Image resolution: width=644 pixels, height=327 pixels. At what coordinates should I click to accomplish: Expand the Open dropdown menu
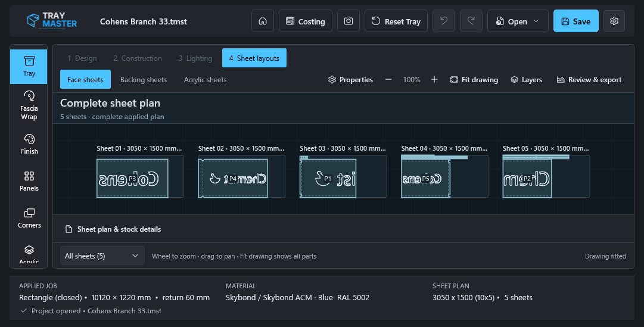click(x=518, y=21)
